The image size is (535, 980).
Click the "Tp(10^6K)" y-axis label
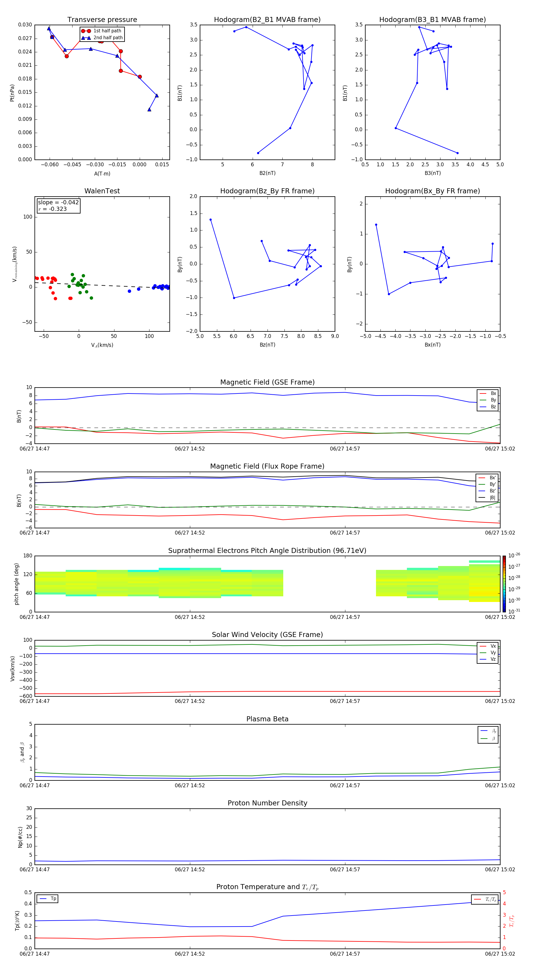[x=17, y=921]
